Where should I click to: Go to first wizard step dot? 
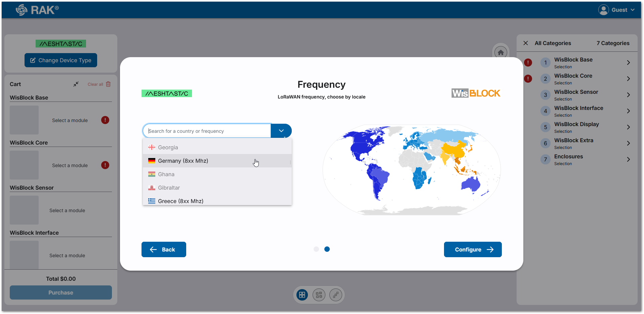(316, 249)
